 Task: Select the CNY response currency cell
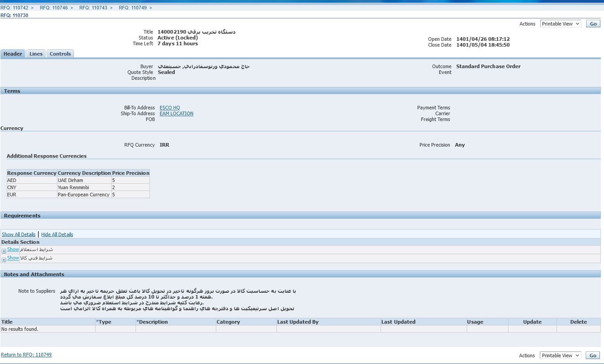coord(32,187)
